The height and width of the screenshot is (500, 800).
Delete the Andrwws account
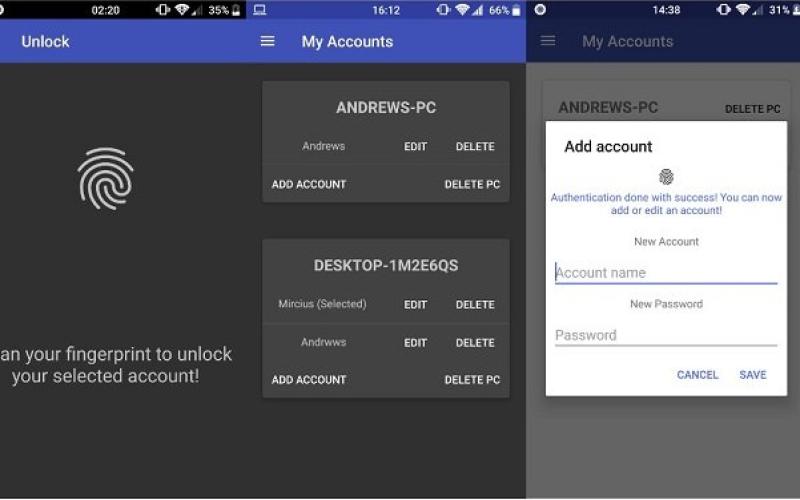point(475,343)
